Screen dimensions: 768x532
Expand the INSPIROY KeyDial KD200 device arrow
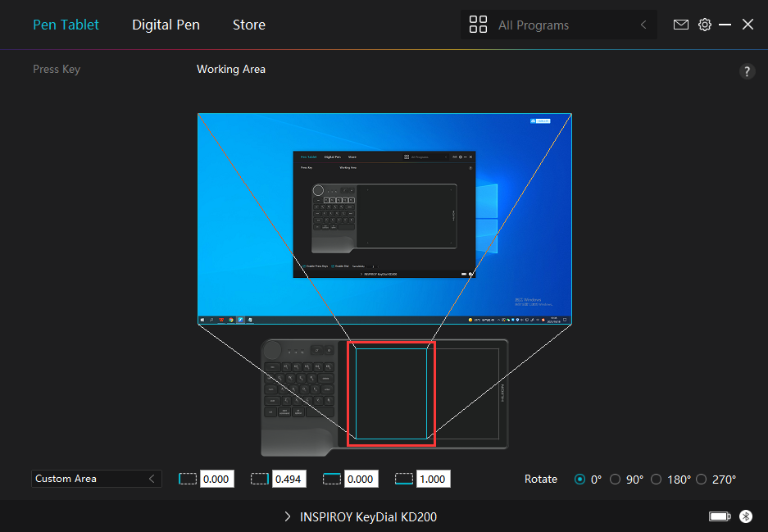[x=288, y=516]
